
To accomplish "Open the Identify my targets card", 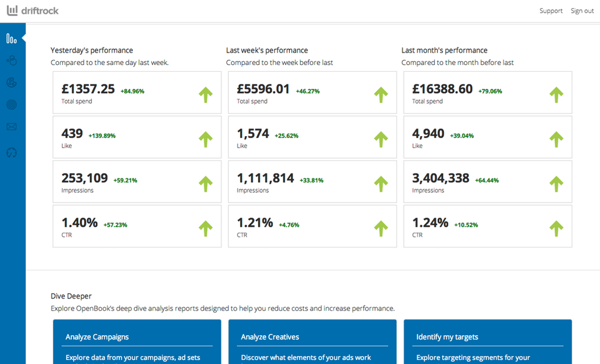I will click(488, 342).
